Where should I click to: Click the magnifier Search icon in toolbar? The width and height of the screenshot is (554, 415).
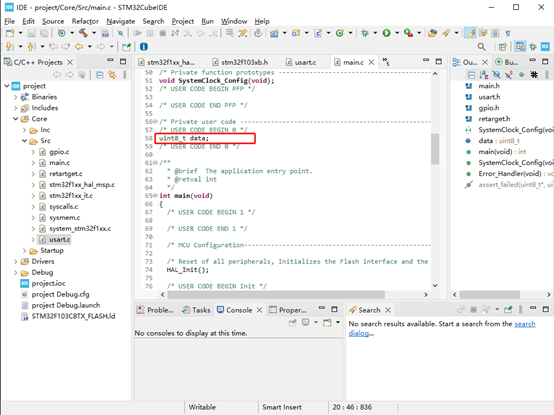[481, 47]
